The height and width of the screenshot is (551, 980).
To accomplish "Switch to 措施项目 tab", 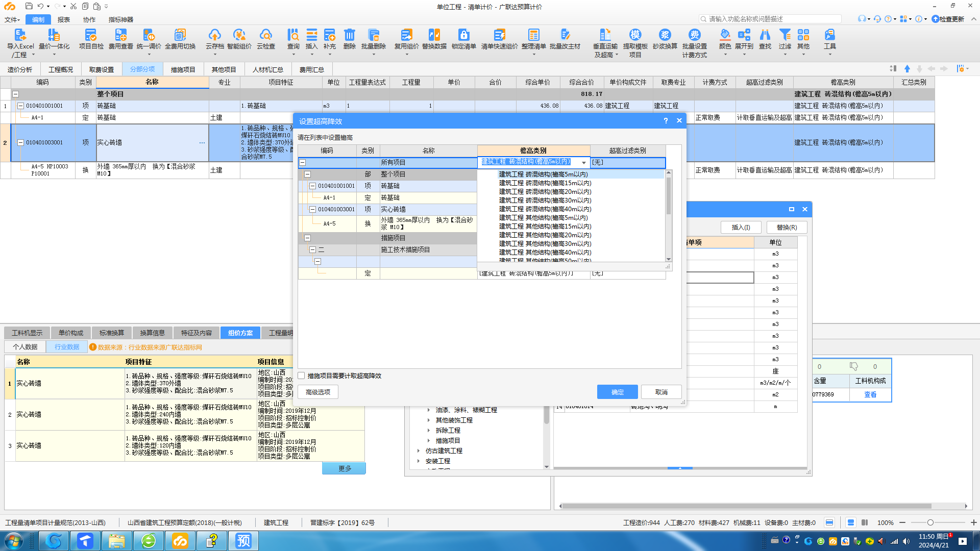I will coord(183,69).
